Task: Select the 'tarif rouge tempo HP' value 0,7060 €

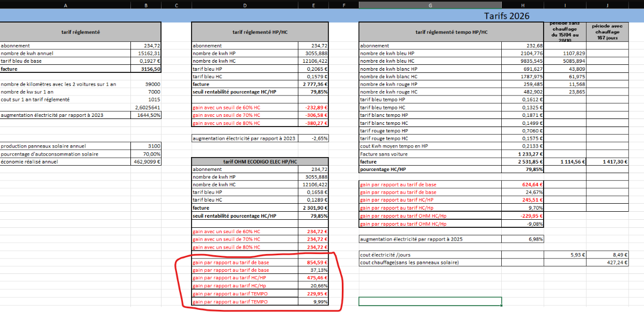Action: coord(523,131)
